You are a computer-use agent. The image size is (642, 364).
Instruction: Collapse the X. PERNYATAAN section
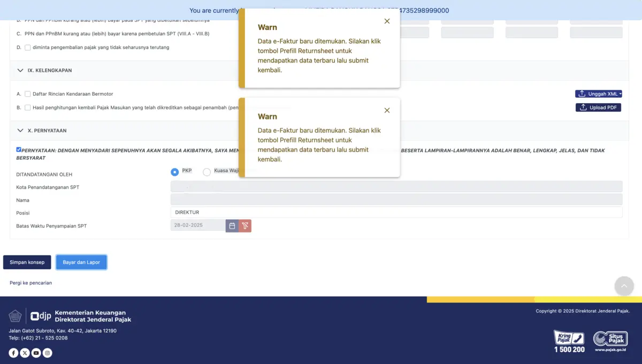pos(20,130)
